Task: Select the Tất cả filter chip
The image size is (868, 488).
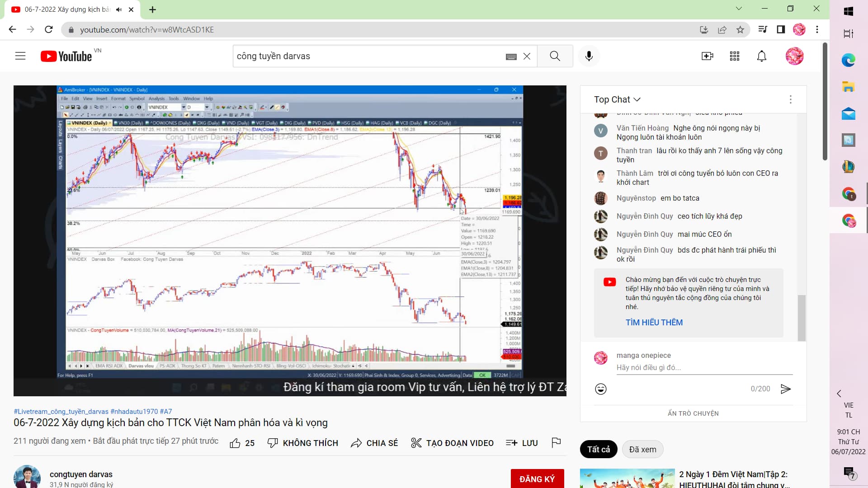Action: pyautogui.click(x=598, y=449)
